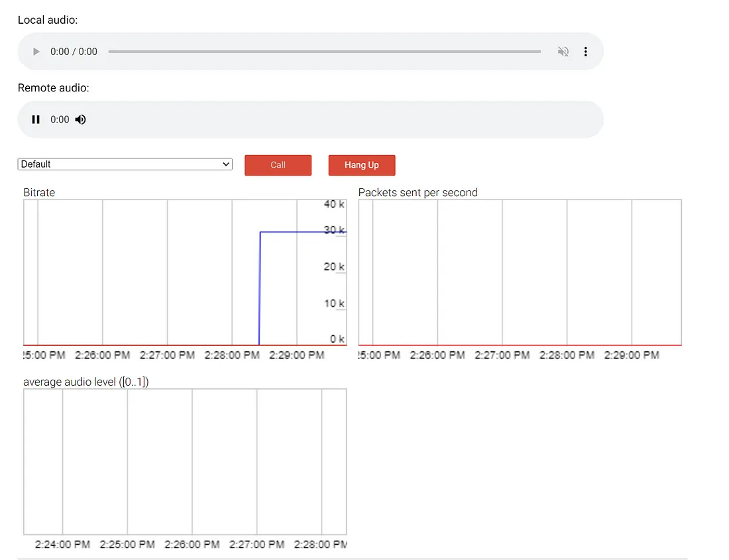Mute the remote audio volume icon
Screen dimensions: 729x560
point(80,119)
